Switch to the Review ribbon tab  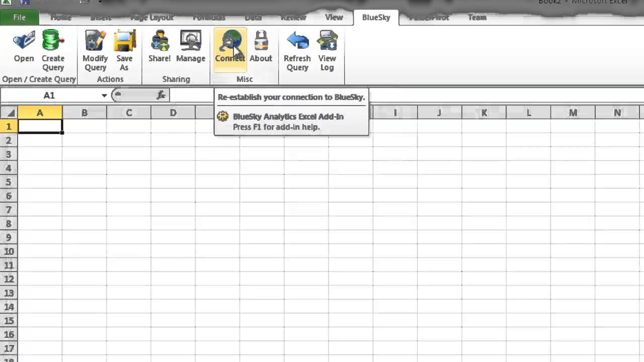[x=293, y=17]
